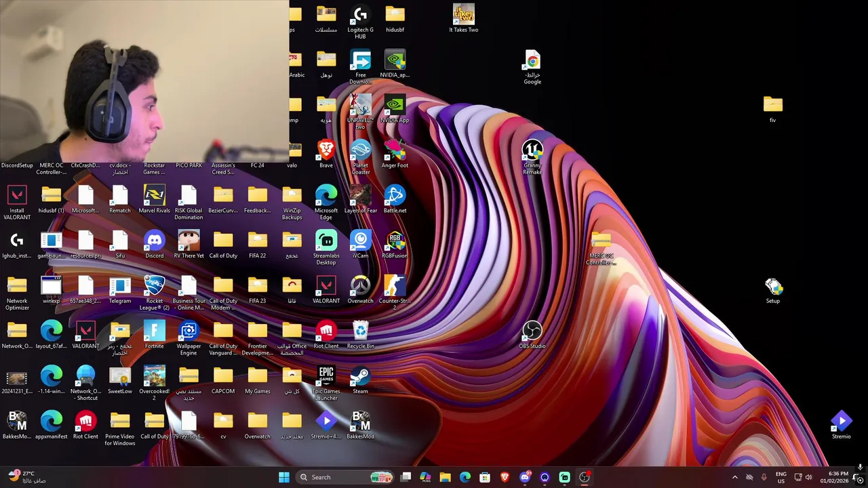
Task: Switch to Streamlabs in the taskbar
Action: [564, 477]
